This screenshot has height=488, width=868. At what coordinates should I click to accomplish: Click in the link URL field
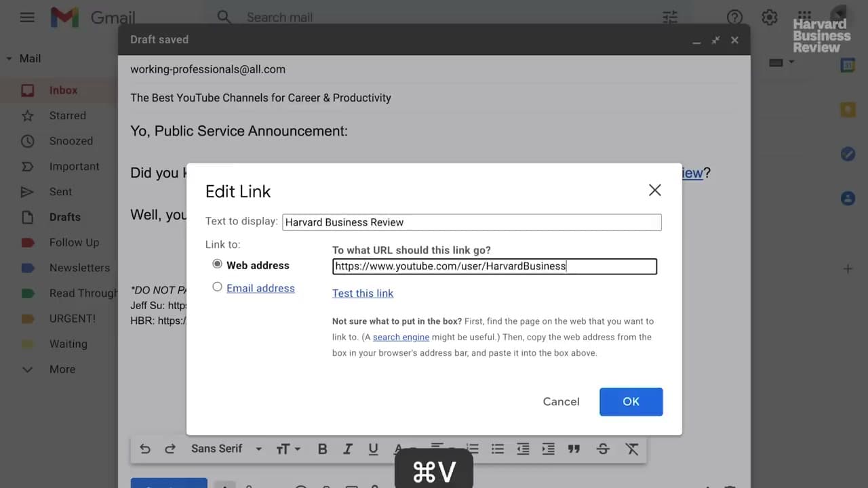click(494, 266)
